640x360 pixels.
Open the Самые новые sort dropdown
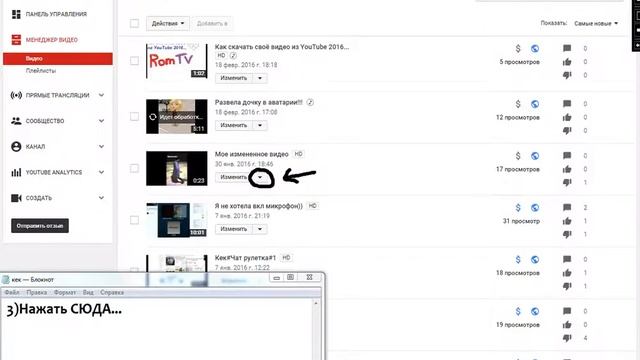tap(596, 24)
